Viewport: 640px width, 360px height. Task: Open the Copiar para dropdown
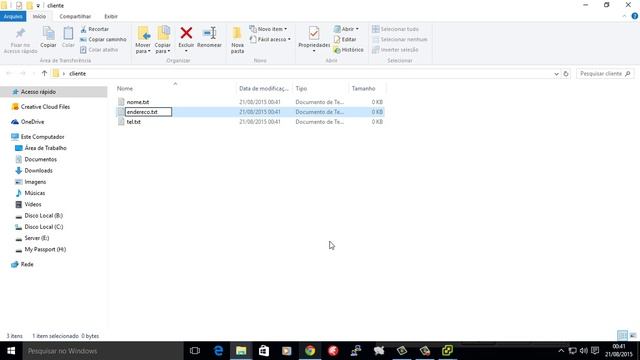[163, 40]
